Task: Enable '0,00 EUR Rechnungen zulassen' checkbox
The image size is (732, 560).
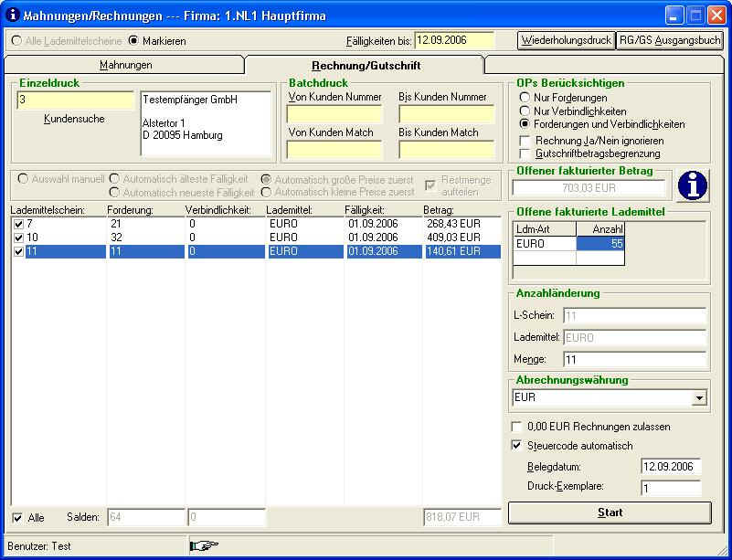Action: 517,427
